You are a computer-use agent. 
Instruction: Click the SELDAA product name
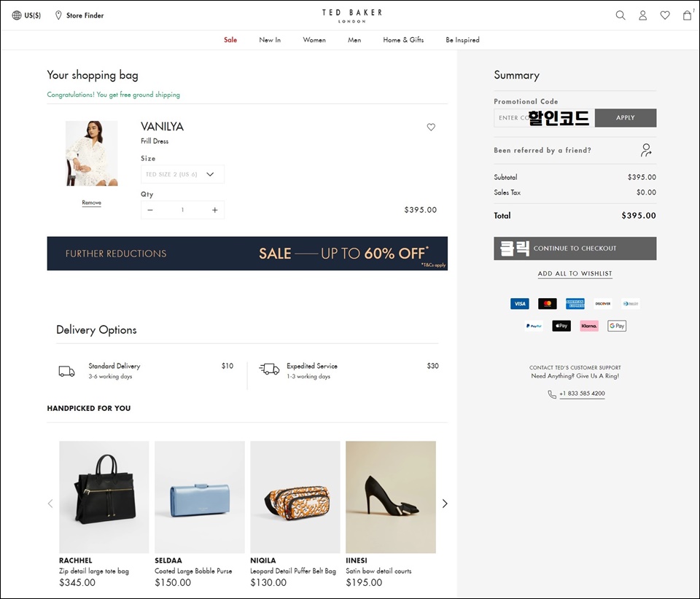168,560
